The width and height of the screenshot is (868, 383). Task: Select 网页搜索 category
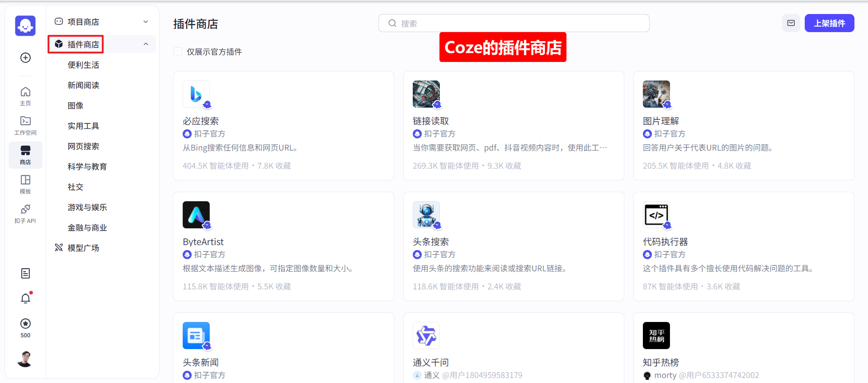(83, 146)
